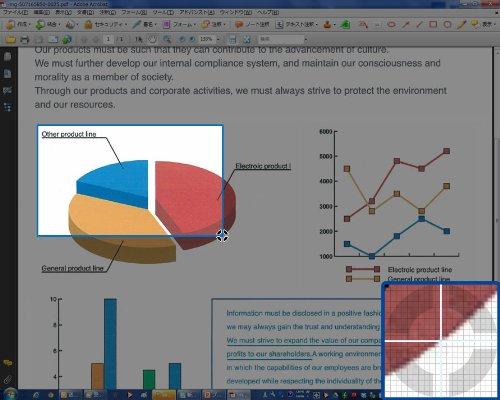Click the yellow open-folder icon
This screenshot has width=500, height=400.
click(11, 39)
